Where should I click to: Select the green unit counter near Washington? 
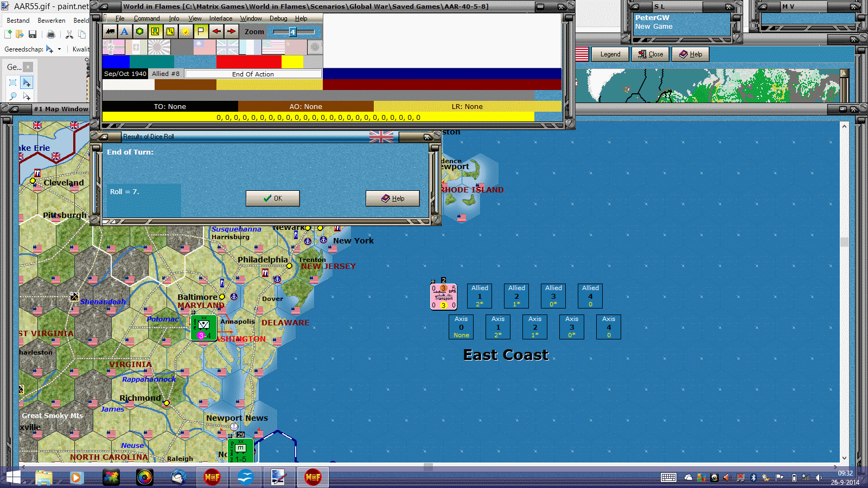[x=203, y=328]
